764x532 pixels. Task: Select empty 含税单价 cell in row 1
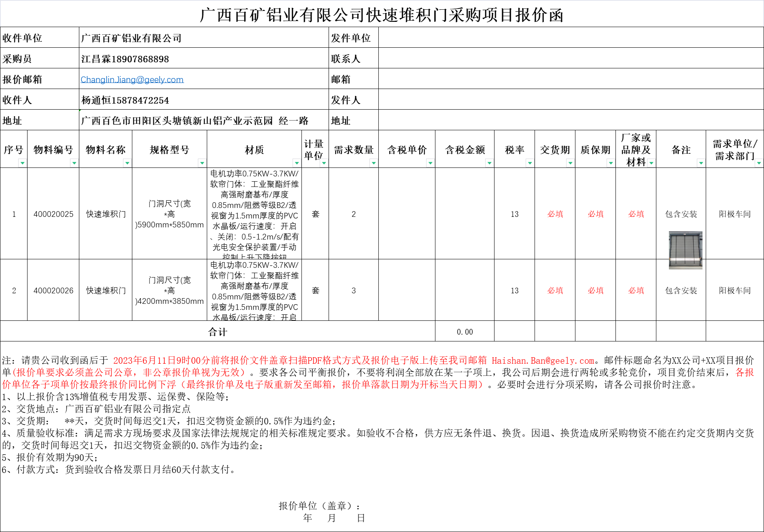(407, 214)
